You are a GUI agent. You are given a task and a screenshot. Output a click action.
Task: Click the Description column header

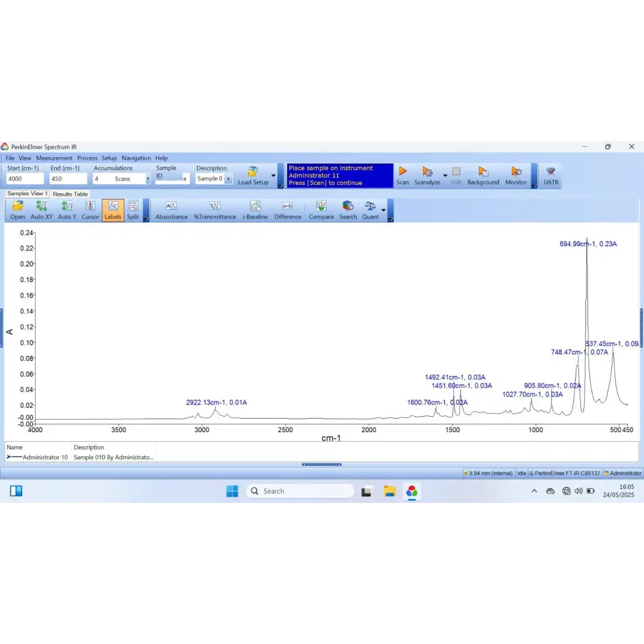[x=89, y=448]
